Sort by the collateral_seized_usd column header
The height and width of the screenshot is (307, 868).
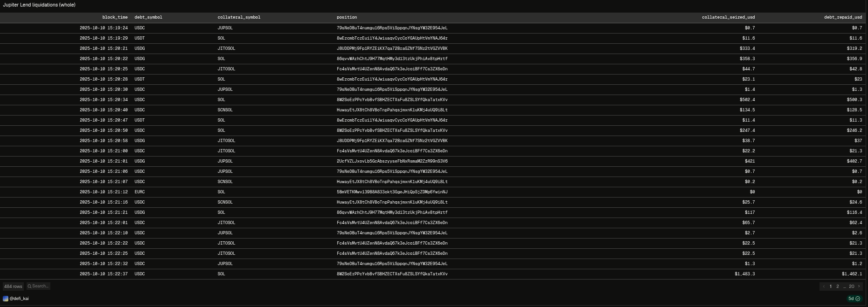coord(728,17)
